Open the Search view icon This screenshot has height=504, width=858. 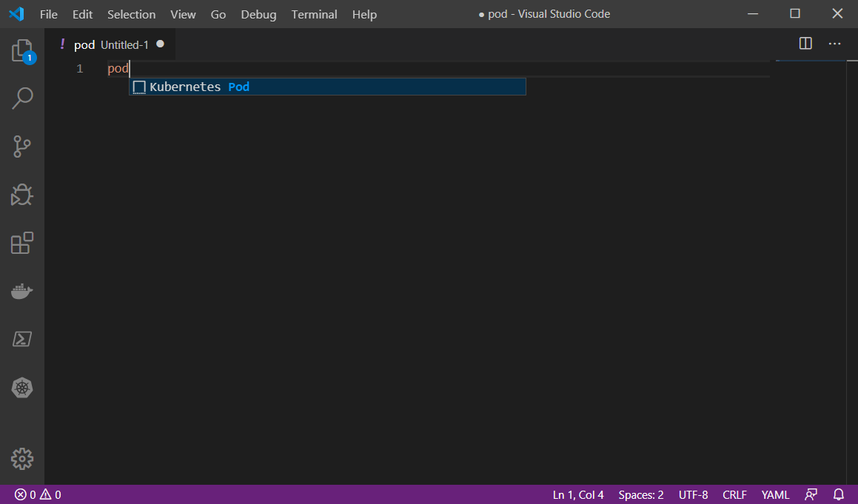point(22,98)
